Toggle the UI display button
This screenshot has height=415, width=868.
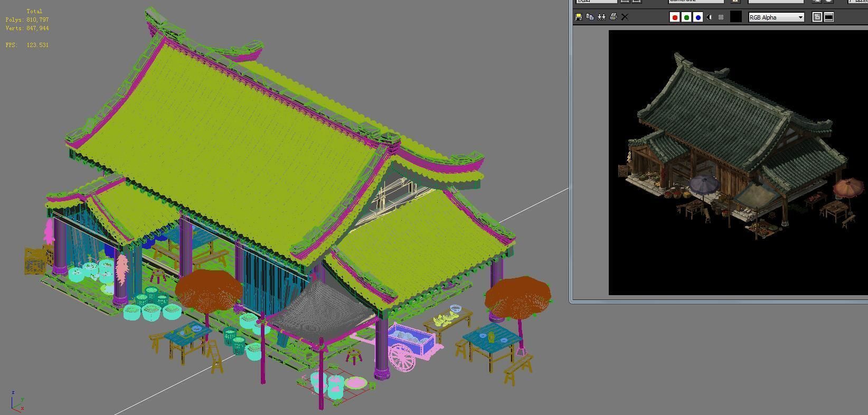tap(829, 17)
